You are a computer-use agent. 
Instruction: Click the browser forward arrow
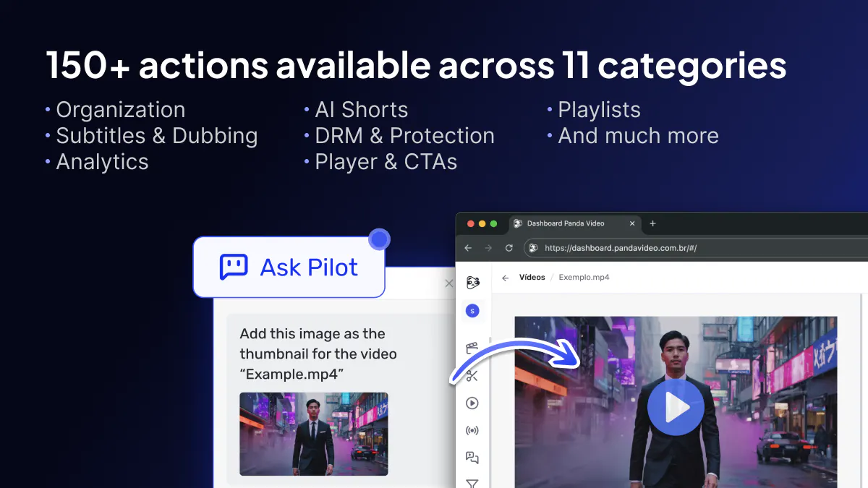coord(488,248)
